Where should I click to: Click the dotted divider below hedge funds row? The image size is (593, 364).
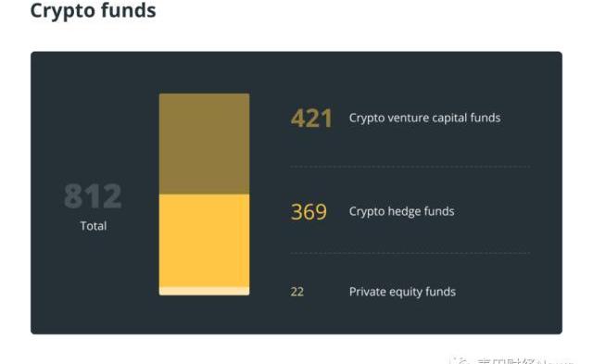click(x=410, y=253)
